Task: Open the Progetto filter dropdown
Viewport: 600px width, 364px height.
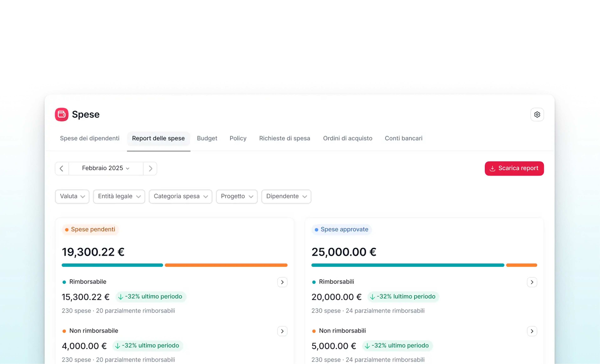Action: (x=236, y=196)
